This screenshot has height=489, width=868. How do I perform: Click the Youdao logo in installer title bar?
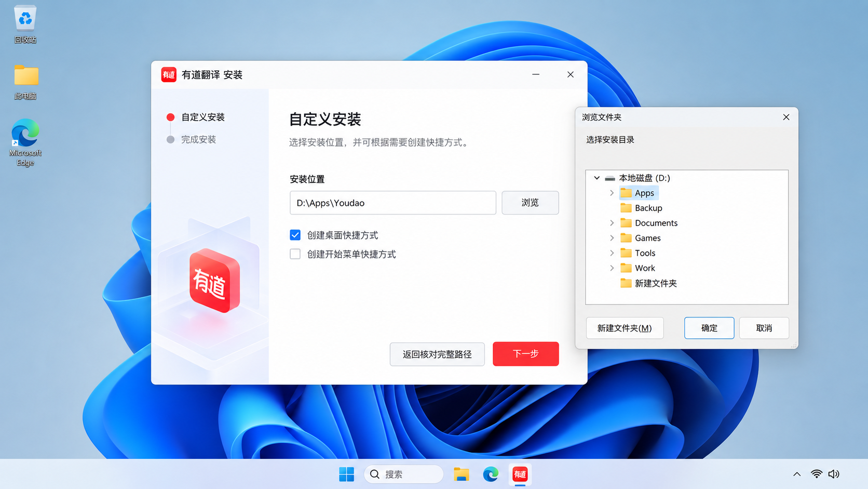(169, 75)
